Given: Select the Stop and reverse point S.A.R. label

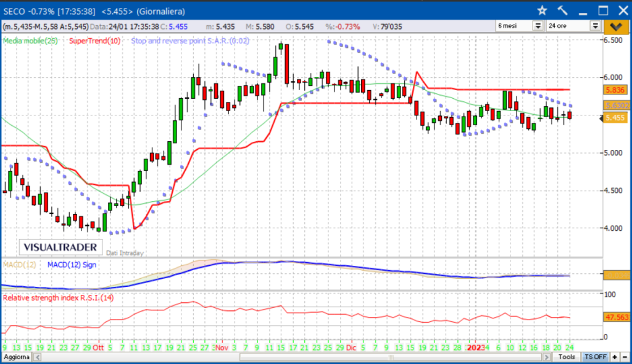Looking at the screenshot, I should click(190, 41).
